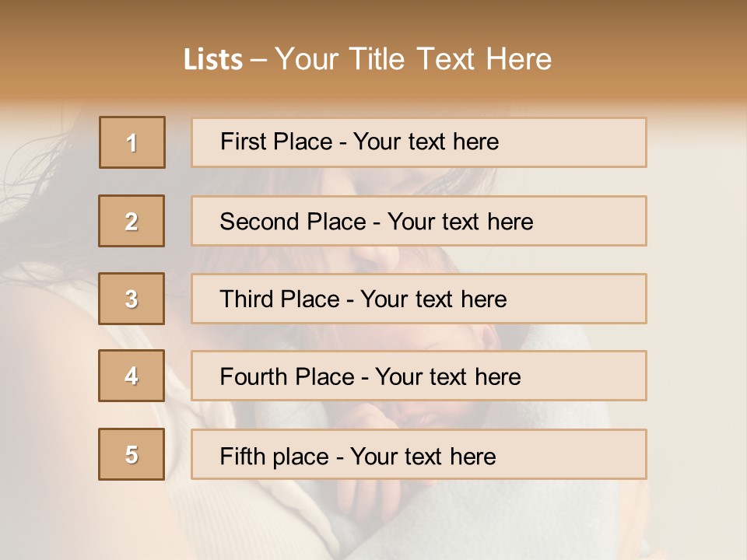Select the number 2 box
Image resolution: width=747 pixels, height=560 pixels.
click(132, 221)
